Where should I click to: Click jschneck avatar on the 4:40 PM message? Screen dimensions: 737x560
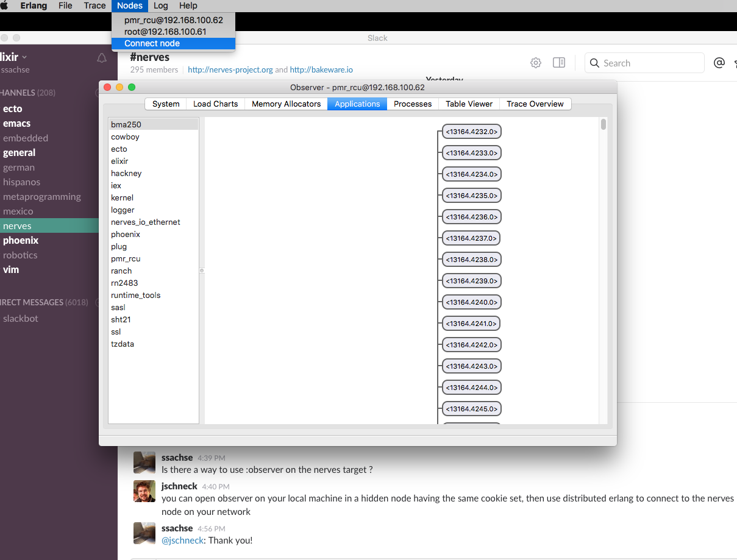point(144,491)
